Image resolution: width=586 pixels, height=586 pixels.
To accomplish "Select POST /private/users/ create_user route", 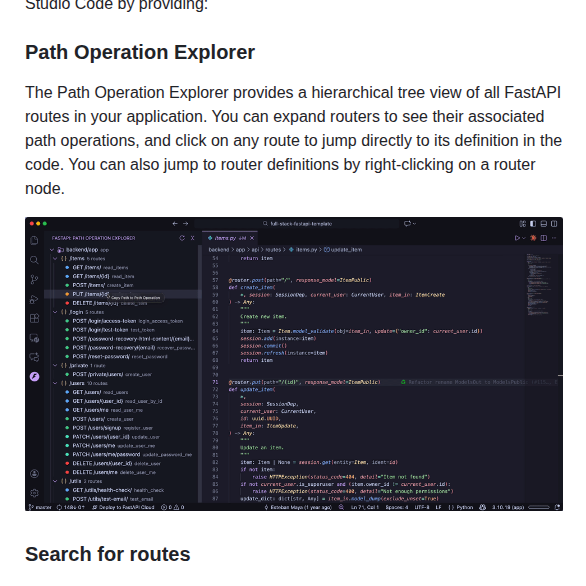I will [123, 374].
